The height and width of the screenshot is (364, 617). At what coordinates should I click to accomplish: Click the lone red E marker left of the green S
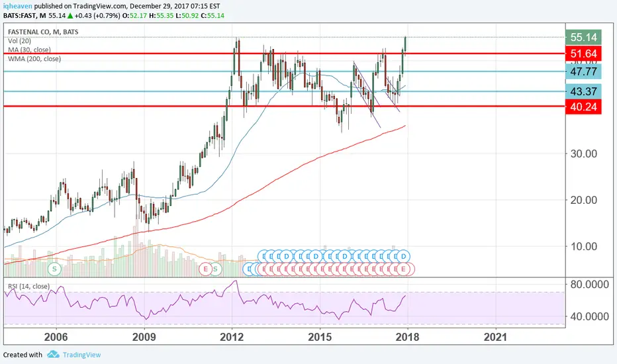coord(205,269)
